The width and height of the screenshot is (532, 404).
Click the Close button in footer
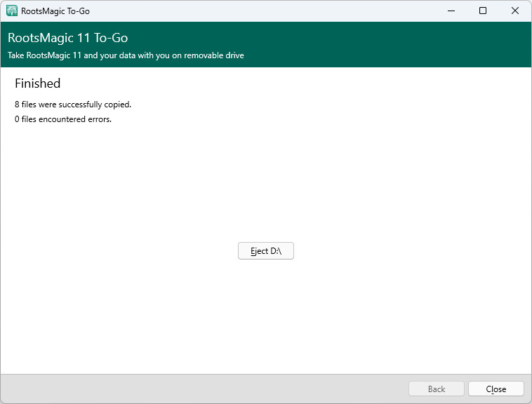[496, 389]
